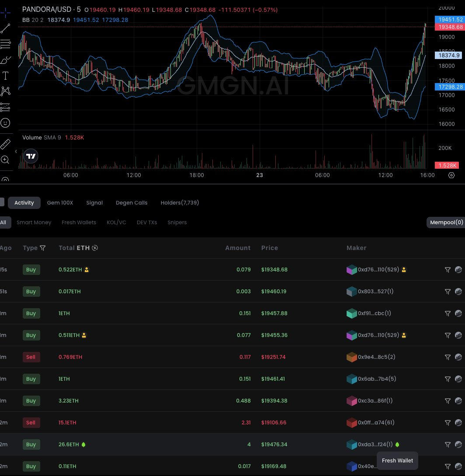Filter by maker 0x6ab...7b4(5)
This screenshot has width=465, height=476.
click(x=448, y=379)
